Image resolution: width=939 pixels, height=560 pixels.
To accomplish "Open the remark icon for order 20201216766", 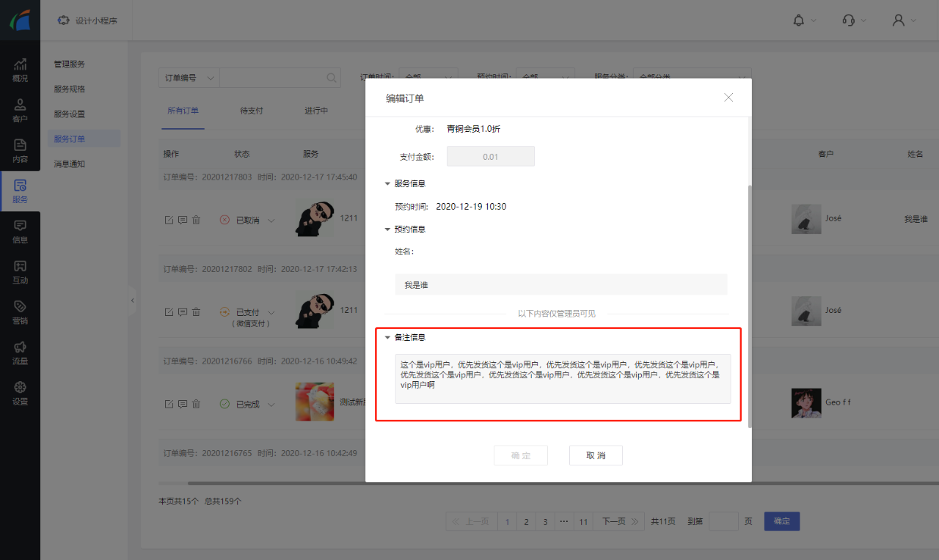I will click(x=183, y=404).
